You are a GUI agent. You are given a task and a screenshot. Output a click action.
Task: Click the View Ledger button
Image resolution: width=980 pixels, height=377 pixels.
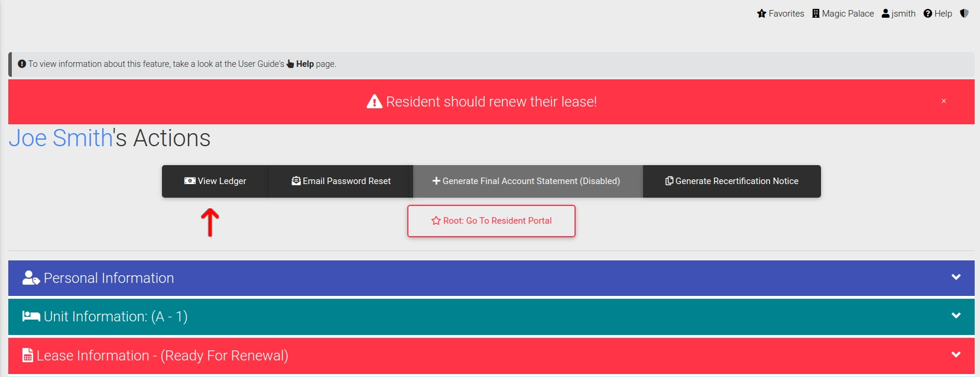tap(215, 181)
